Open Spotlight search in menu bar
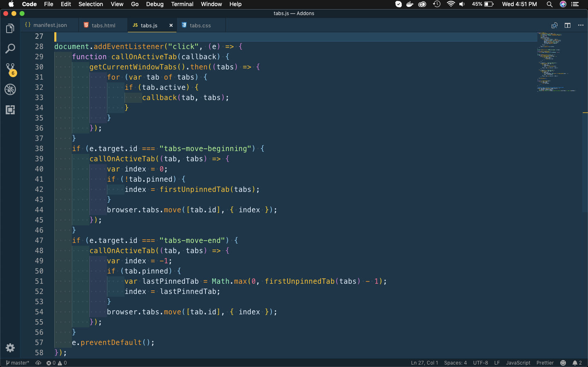Viewport: 588px width, 367px height. tap(550, 4)
